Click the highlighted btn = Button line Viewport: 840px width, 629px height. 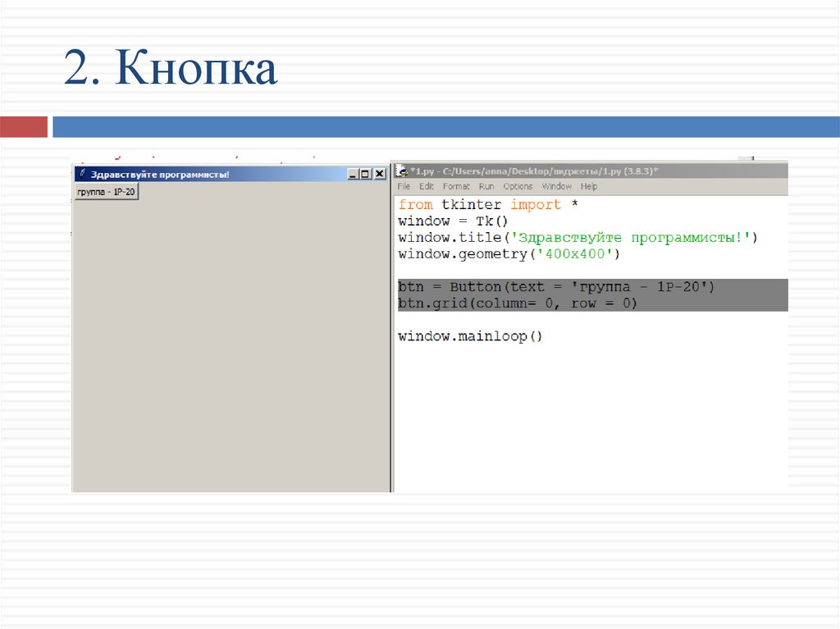click(x=556, y=287)
